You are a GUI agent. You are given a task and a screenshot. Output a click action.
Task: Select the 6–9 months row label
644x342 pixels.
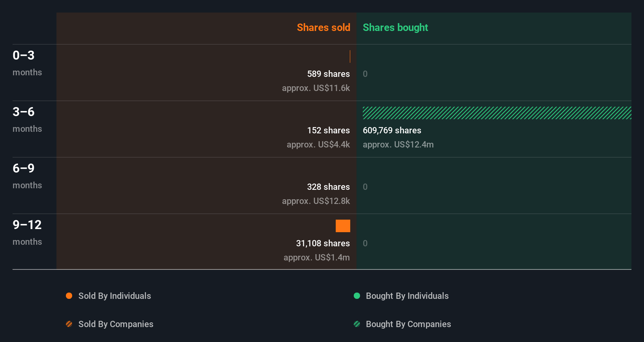(x=27, y=176)
